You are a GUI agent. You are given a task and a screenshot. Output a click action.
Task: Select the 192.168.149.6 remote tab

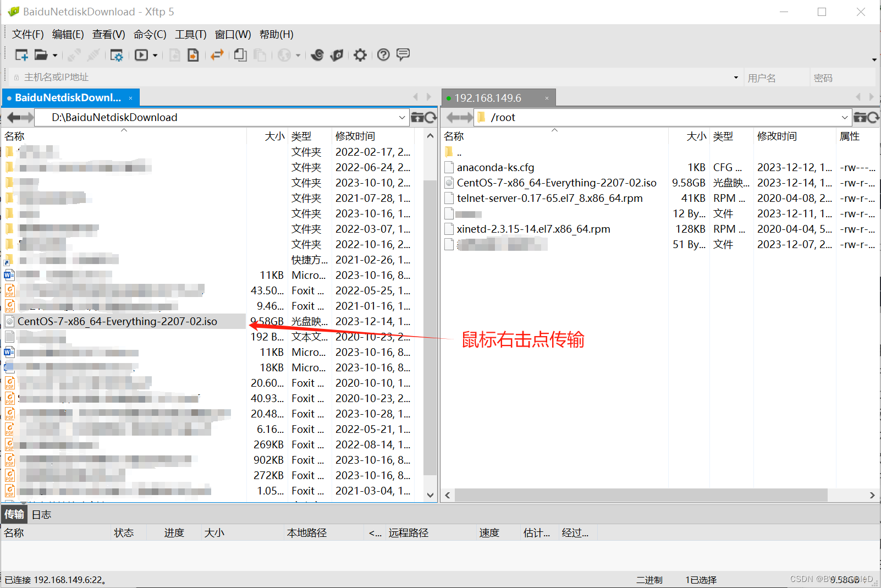pyautogui.click(x=498, y=98)
